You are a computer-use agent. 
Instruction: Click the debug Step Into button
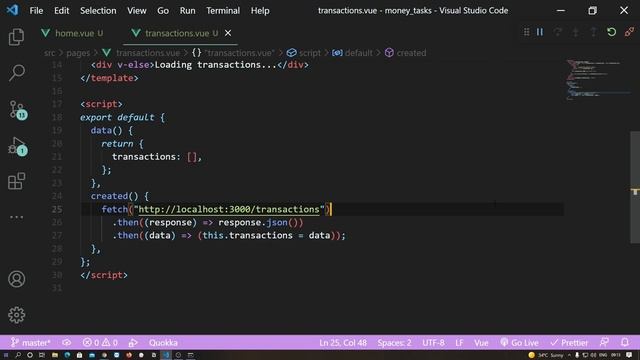pyautogui.click(x=576, y=32)
